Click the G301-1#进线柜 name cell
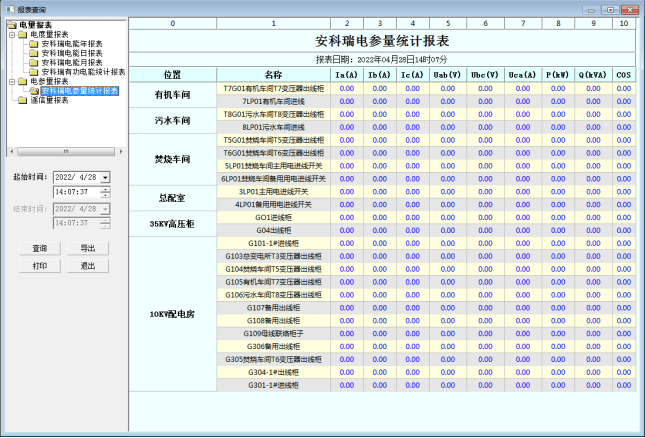The image size is (645, 438). coord(274,385)
